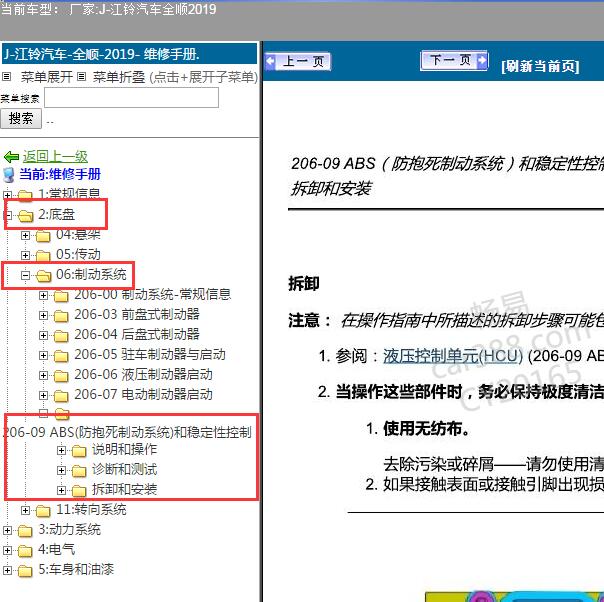This screenshot has width=604, height=602.
Task: Click the 菜单折叠 text label
Action: [x=119, y=77]
